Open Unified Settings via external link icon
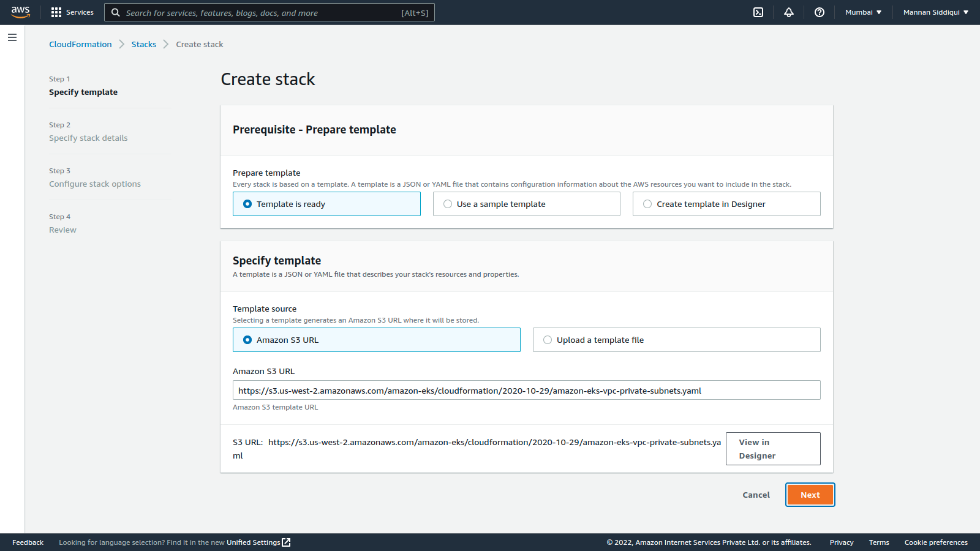 (x=285, y=542)
